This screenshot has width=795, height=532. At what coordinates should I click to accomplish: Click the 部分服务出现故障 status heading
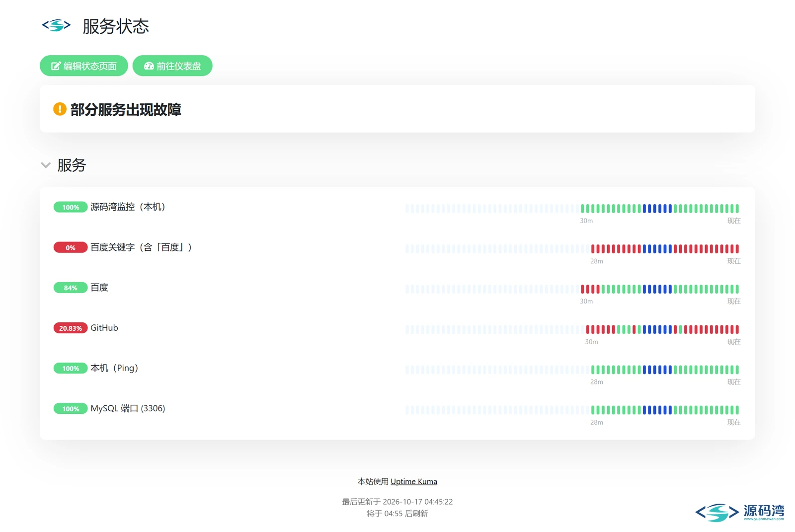click(126, 109)
